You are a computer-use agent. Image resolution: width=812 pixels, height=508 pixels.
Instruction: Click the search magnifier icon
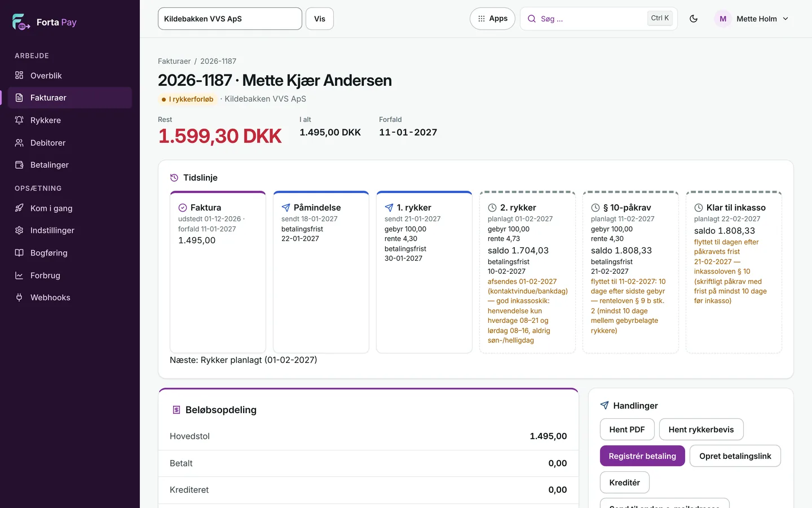pyautogui.click(x=532, y=19)
